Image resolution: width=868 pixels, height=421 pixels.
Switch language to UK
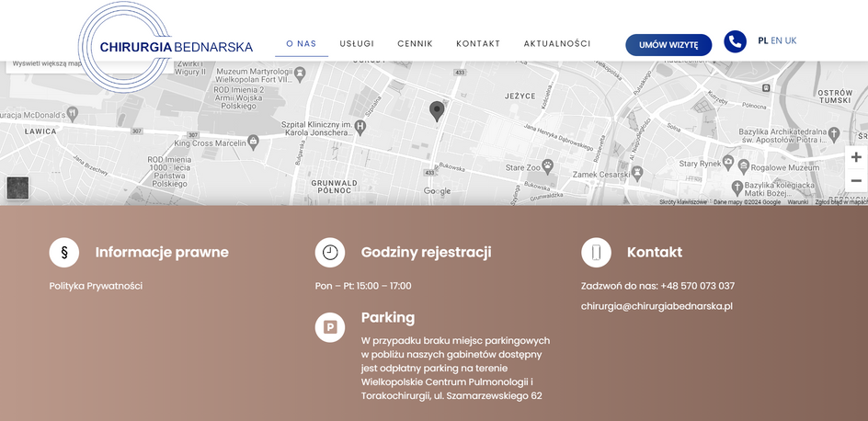coord(791,40)
